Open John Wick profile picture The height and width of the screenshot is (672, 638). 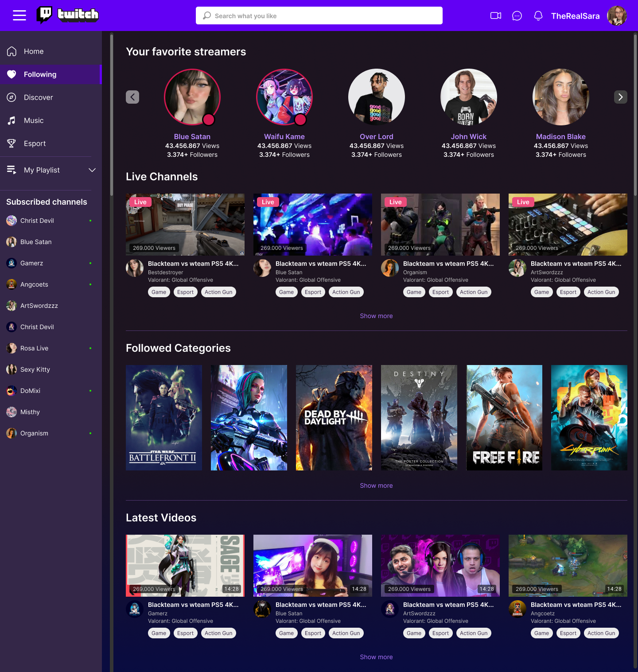pyautogui.click(x=469, y=97)
